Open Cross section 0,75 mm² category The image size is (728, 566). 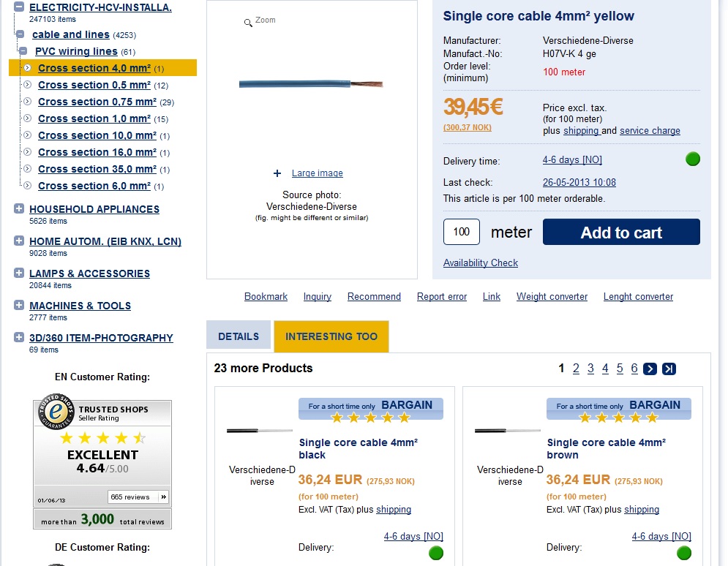pos(97,102)
